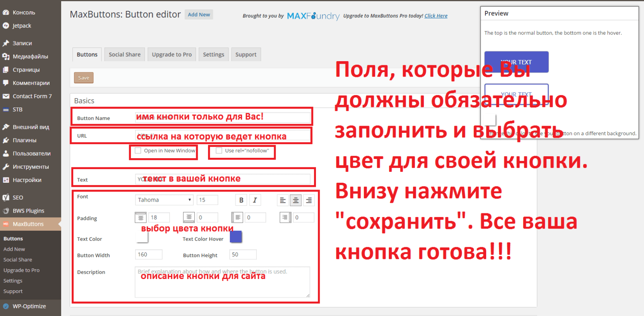Click the URL input field
The image size is (644, 316).
coord(223,135)
